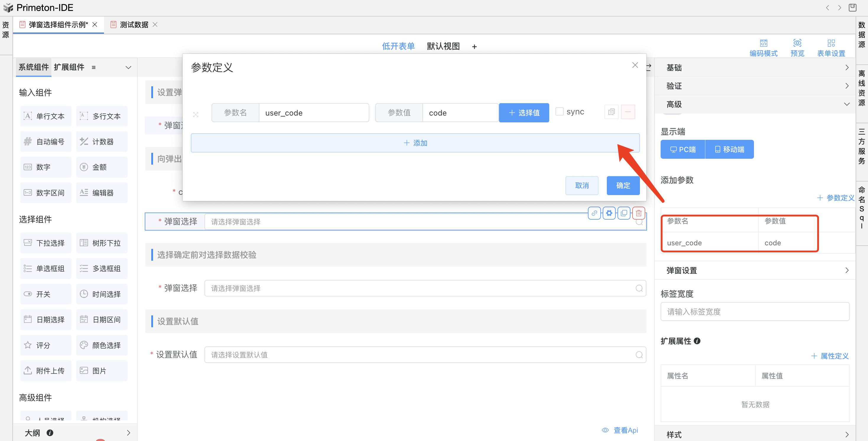Viewport: 868px width, 441px height.
Task: Switch to the 测试数据 tab
Action: [134, 25]
